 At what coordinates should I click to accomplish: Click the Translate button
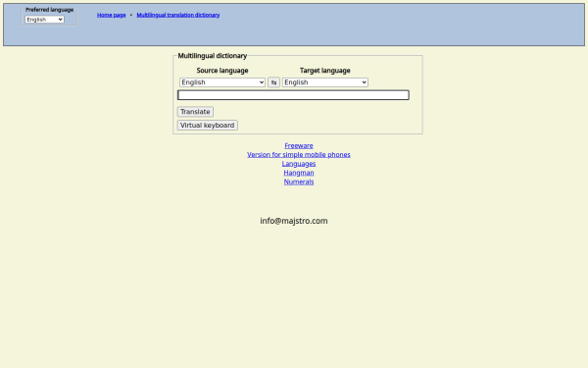pos(195,112)
